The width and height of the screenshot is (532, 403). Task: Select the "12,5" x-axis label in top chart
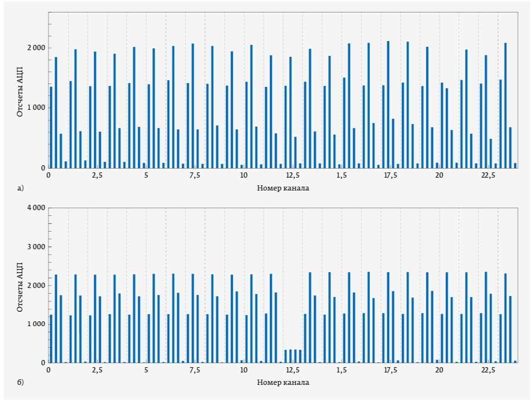[293, 176]
